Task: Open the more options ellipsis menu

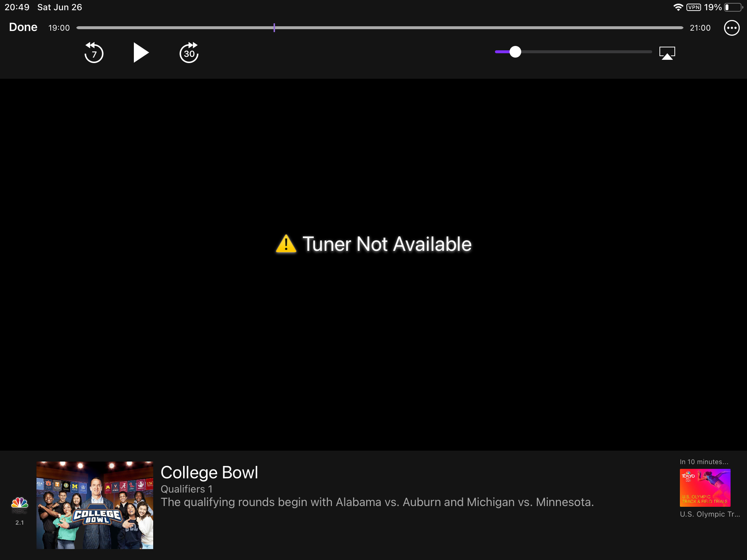Action: pyautogui.click(x=731, y=28)
